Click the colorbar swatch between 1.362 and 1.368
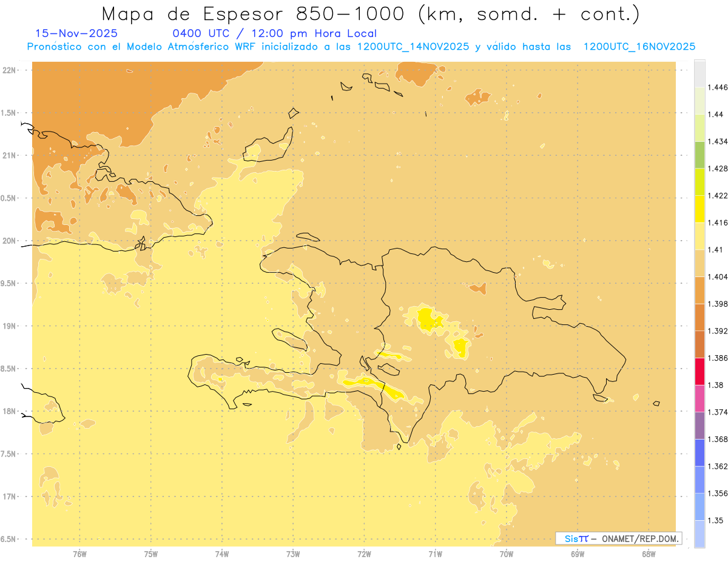Screen dimensions: 728x562 pyautogui.click(x=699, y=452)
